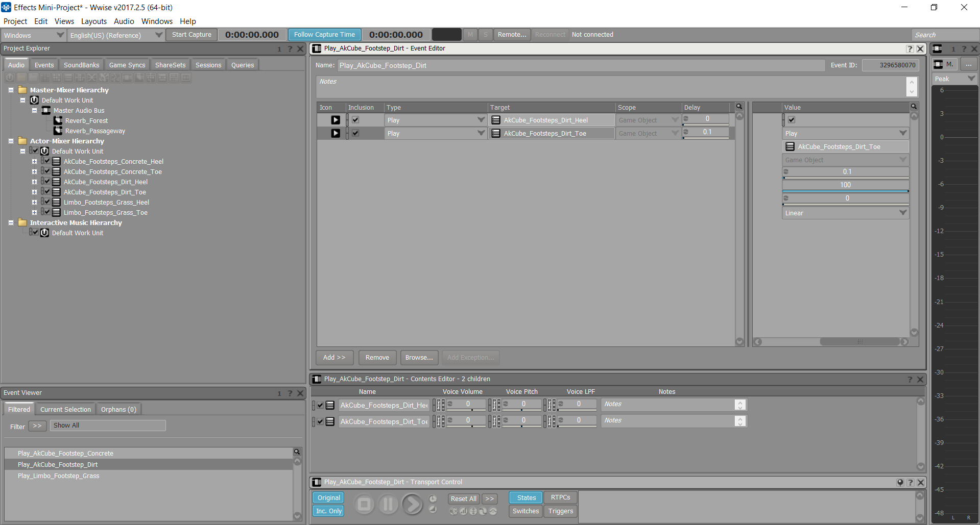The width and height of the screenshot is (980, 525).
Task: Click the Start Capture button
Action: [192, 35]
